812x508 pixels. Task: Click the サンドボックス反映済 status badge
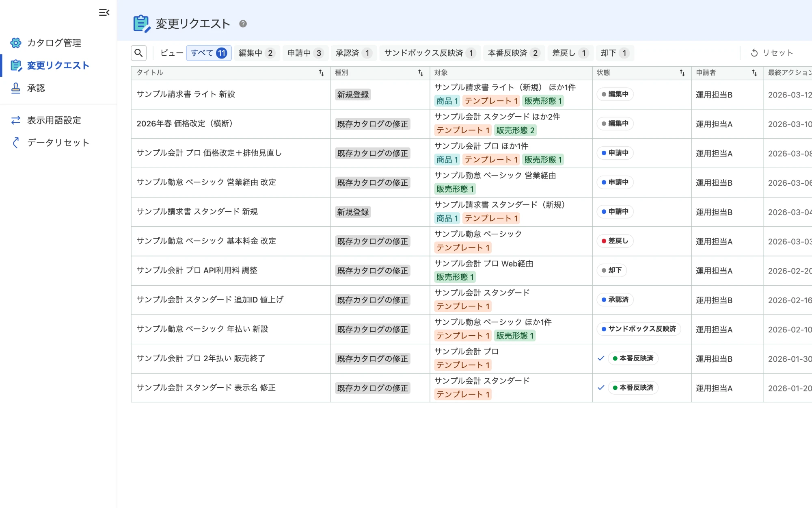639,329
